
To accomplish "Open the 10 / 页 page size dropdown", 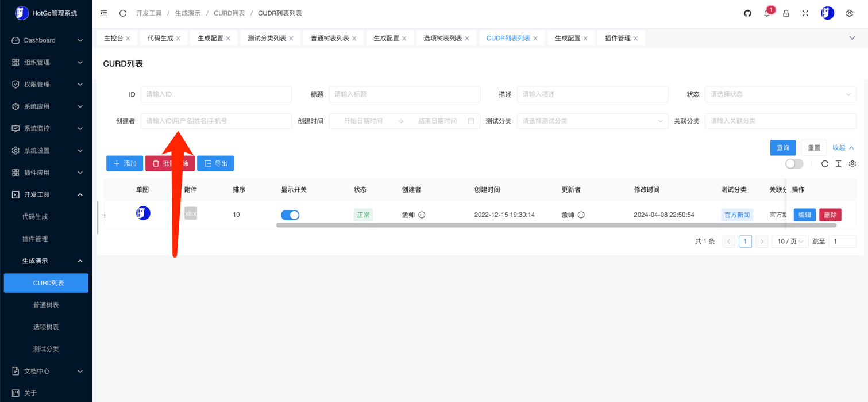I will tap(790, 242).
